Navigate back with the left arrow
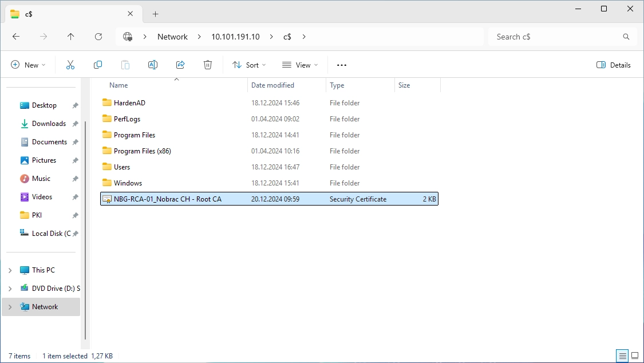This screenshot has height=363, width=644. [x=16, y=37]
